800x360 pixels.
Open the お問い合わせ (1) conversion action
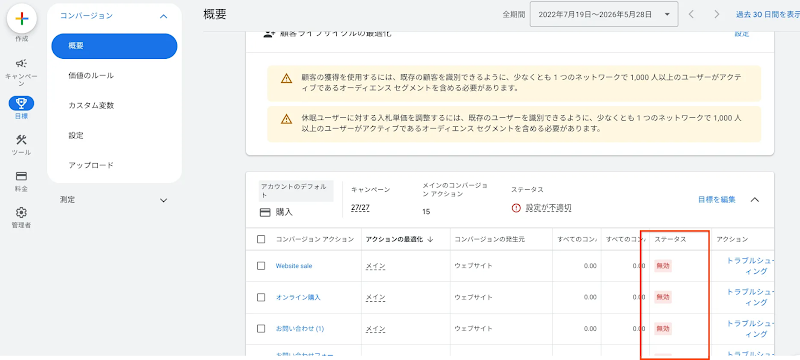300,329
